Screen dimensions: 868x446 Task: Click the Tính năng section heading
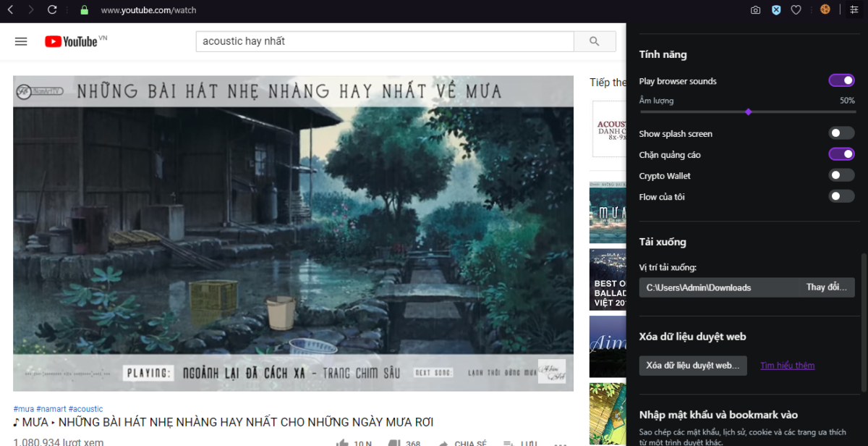pyautogui.click(x=663, y=54)
